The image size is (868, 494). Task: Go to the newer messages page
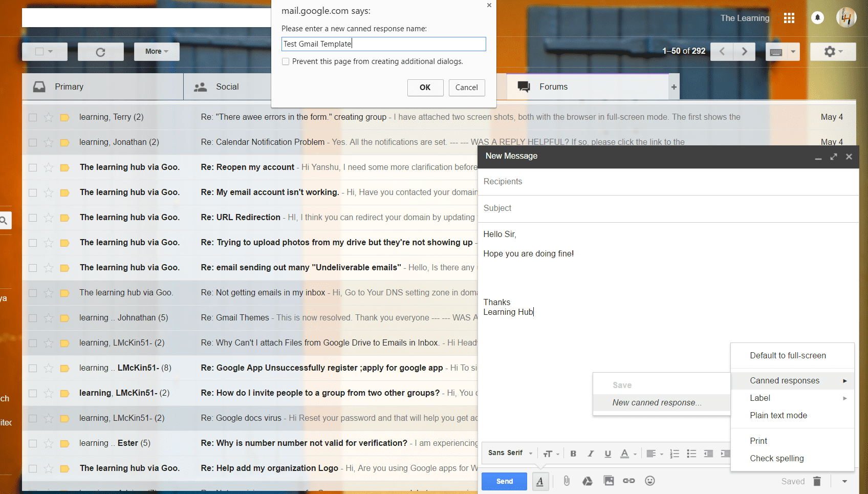click(x=722, y=51)
